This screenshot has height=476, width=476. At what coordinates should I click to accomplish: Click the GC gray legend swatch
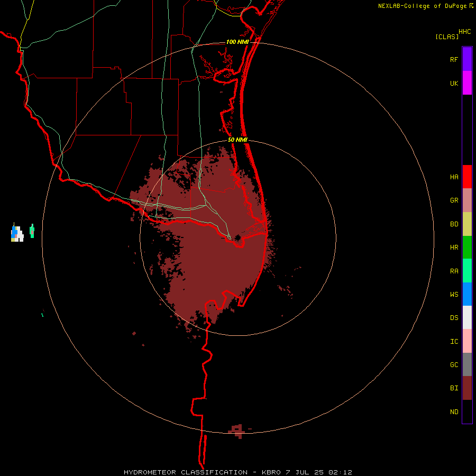click(x=467, y=364)
